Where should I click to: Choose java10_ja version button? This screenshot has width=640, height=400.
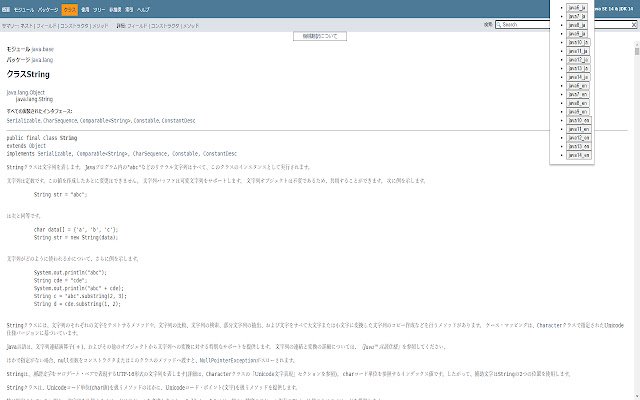point(578,42)
